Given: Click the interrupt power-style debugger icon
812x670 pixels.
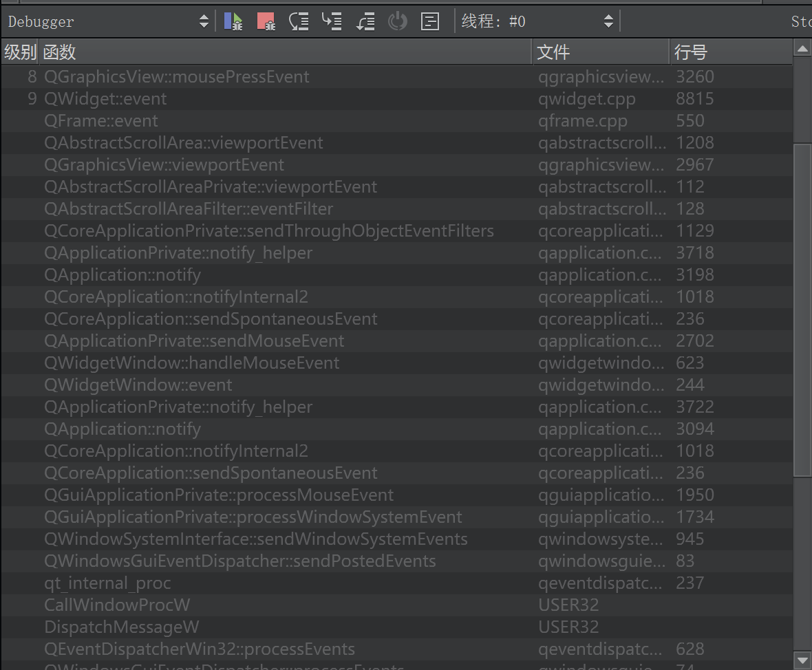Looking at the screenshot, I should [398, 21].
